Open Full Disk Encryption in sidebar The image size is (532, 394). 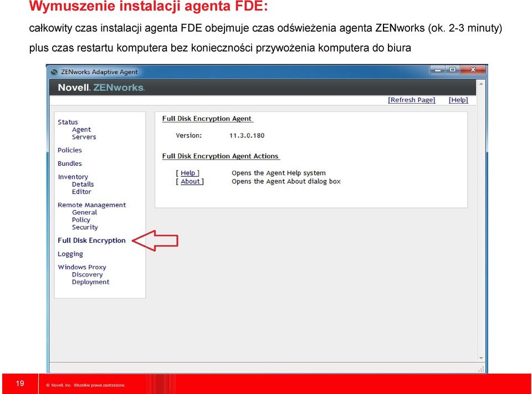click(91, 241)
